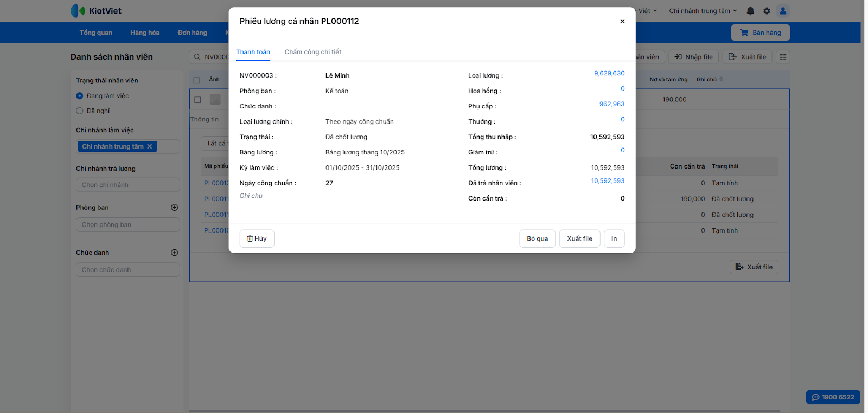
Task: Select the Đã nghỉ radio option
Action: (80, 111)
